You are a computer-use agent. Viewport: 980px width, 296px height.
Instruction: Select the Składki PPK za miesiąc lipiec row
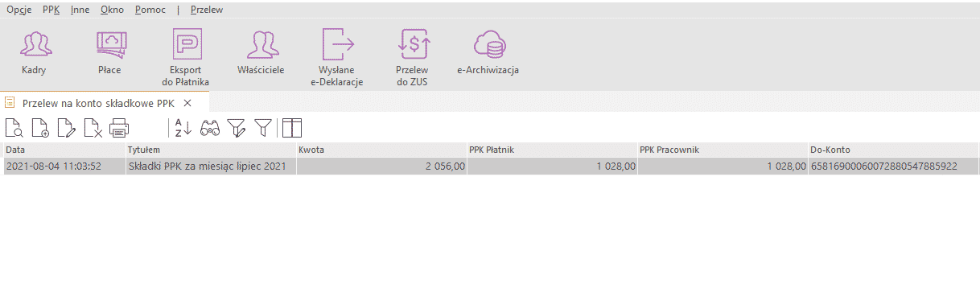pos(492,166)
